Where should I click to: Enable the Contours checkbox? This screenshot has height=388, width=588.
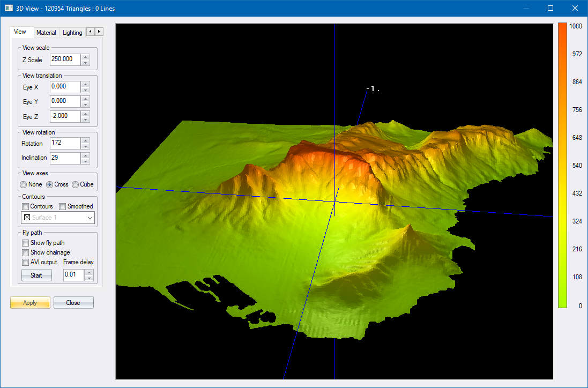[x=25, y=206]
